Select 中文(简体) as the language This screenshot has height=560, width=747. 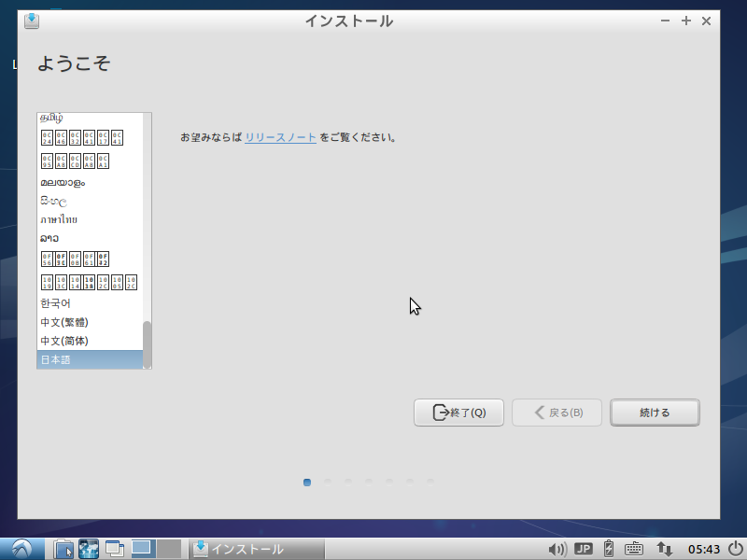pyautogui.click(x=63, y=340)
